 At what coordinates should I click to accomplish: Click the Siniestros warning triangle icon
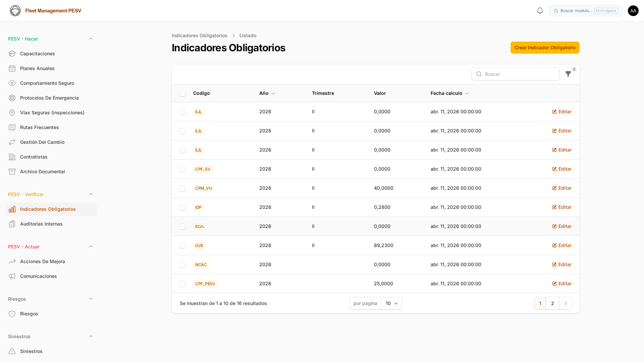pos(12,351)
